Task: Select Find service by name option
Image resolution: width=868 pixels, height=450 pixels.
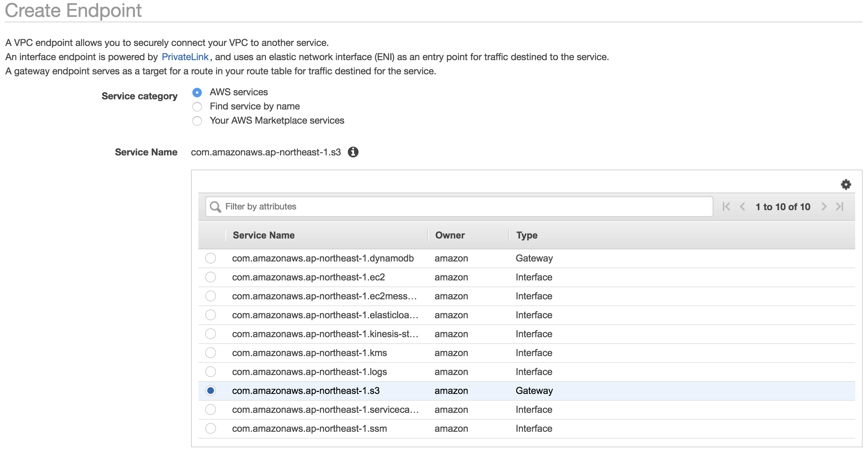Action: (197, 107)
